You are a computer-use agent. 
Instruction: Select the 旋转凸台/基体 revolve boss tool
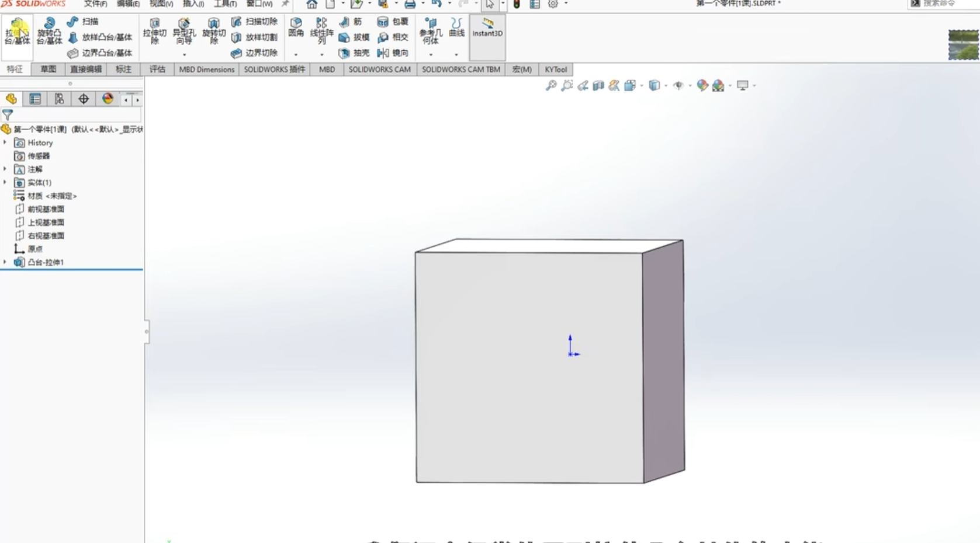(49, 30)
